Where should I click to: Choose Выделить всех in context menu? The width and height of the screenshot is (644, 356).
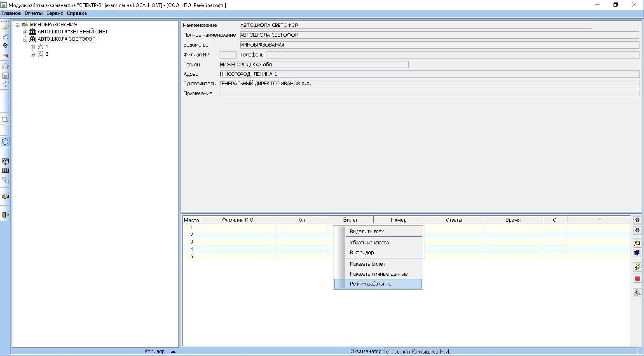pos(378,232)
